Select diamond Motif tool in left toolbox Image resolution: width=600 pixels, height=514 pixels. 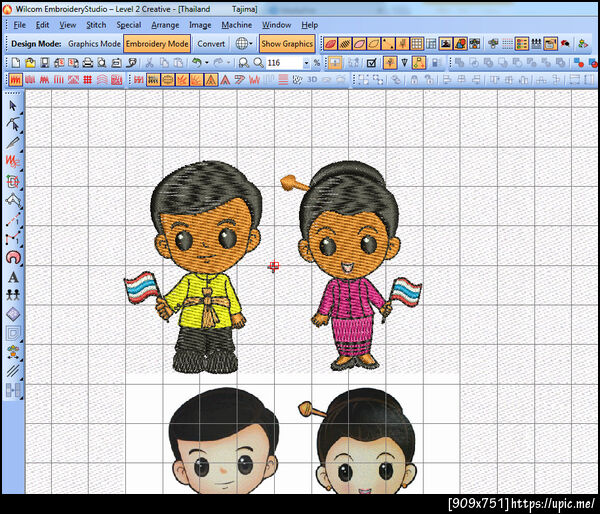(x=13, y=314)
